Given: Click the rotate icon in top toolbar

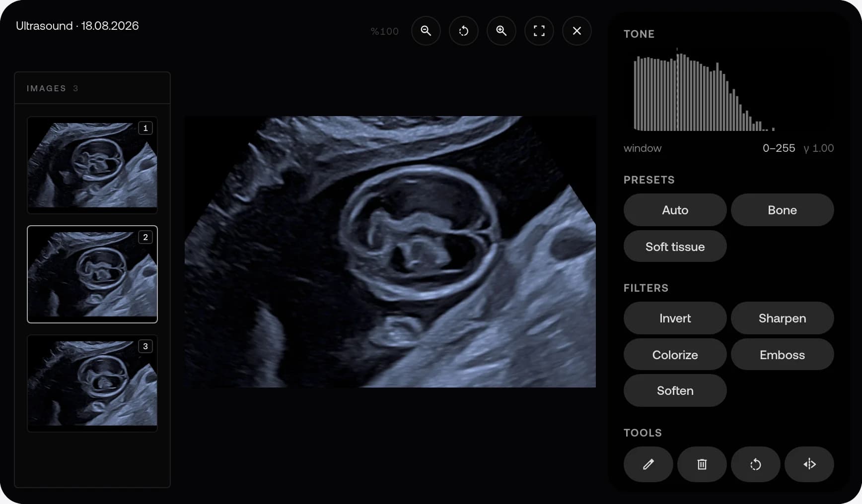Looking at the screenshot, I should (464, 31).
